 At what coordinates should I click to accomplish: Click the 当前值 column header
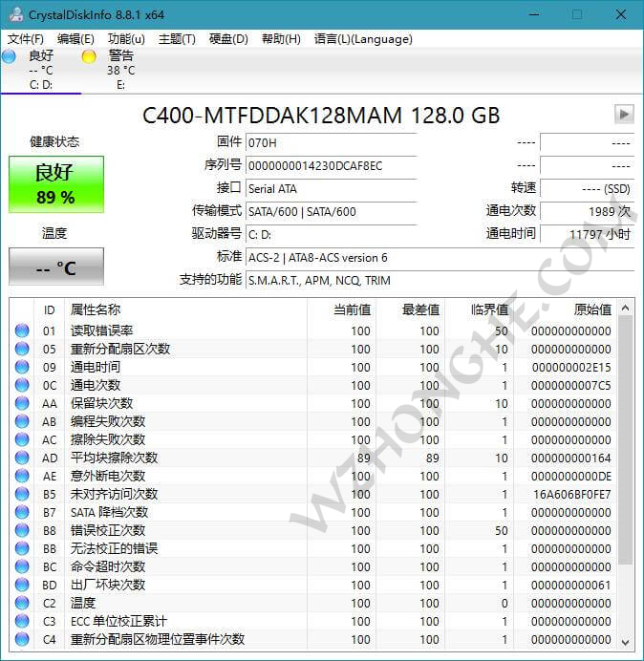(342, 309)
